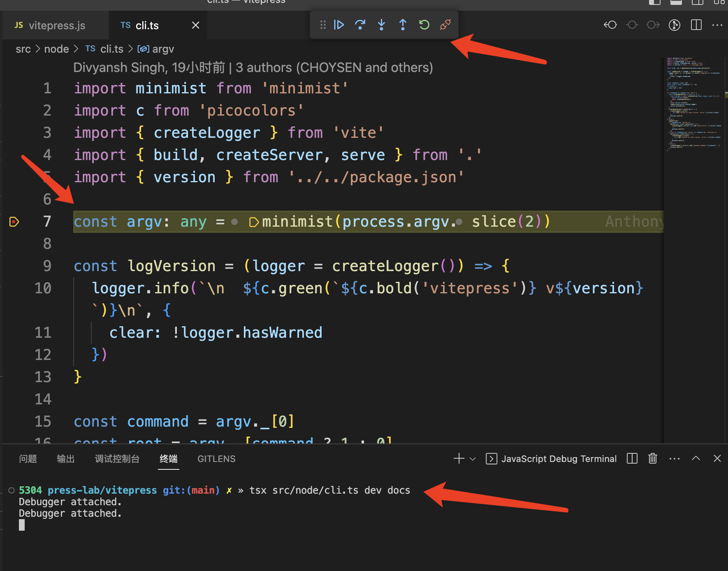Screen dimensions: 728x571
Task: Click Continue in the debug toolbar
Action: pos(339,25)
